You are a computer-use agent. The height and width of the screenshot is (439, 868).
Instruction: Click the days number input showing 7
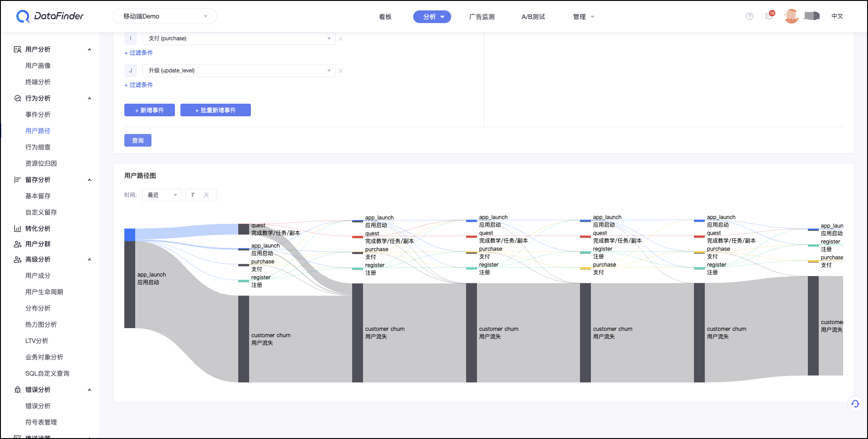201,195
